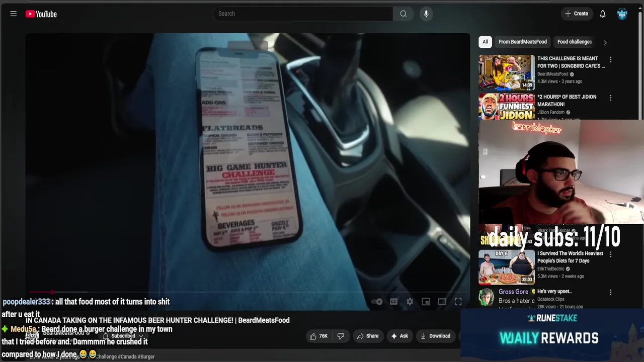Open the 'He's very upset..' video title
Image resolution: width=644 pixels, height=362 pixels.
point(554,291)
